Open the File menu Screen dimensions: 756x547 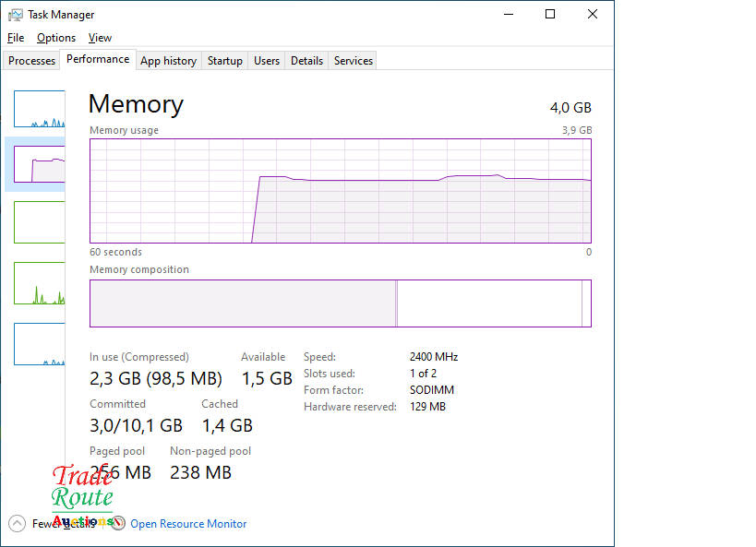tap(16, 38)
